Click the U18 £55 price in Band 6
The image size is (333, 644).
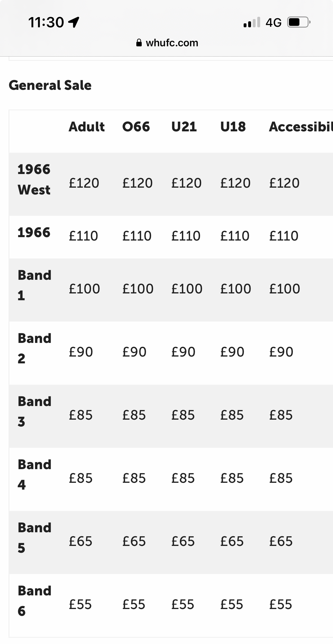click(232, 604)
